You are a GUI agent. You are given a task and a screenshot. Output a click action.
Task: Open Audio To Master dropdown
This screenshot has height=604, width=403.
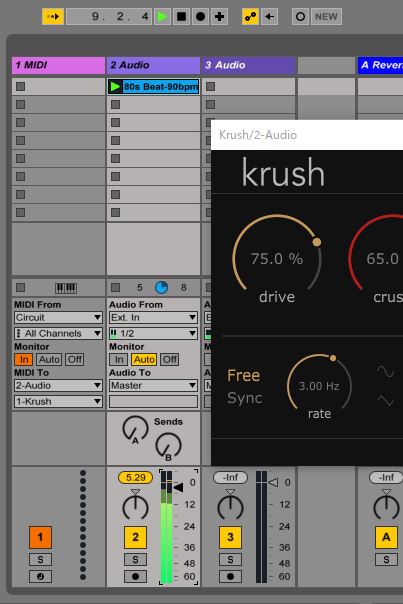153,386
